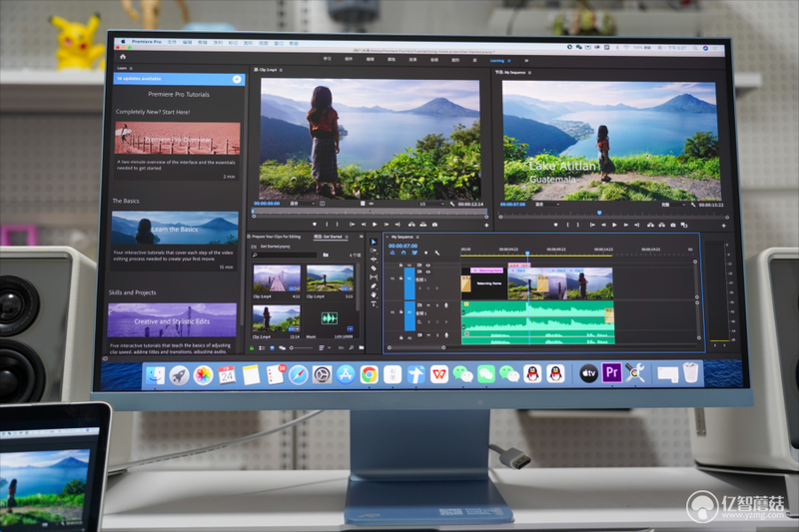This screenshot has width=799, height=532.
Task: Open the Home screen icon
Action: (123, 57)
